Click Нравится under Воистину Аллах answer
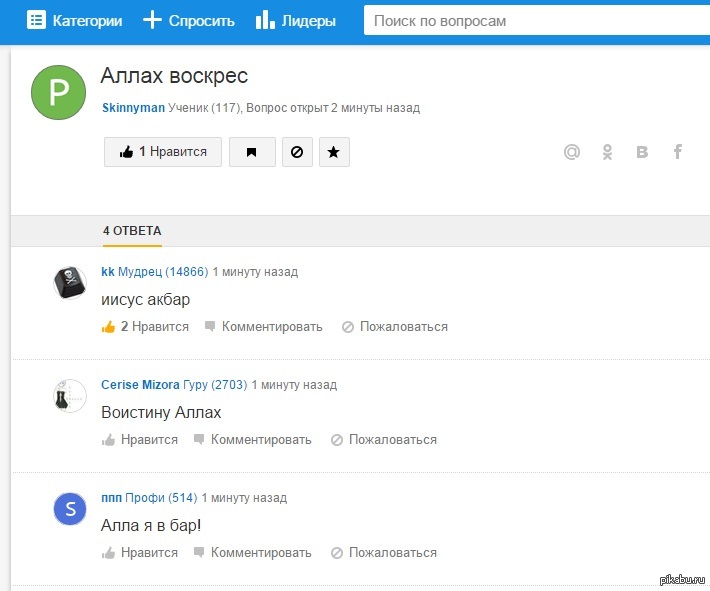The height and width of the screenshot is (591, 710). [x=149, y=440]
